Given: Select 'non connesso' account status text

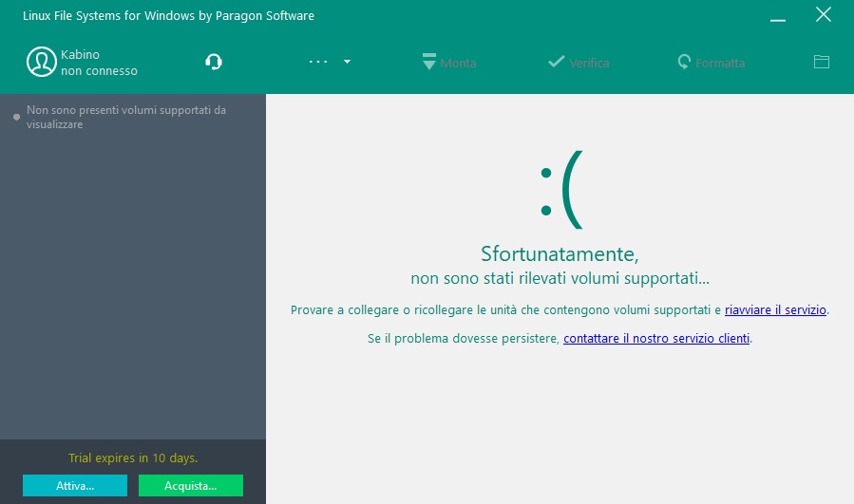Looking at the screenshot, I should pyautogui.click(x=99, y=71).
